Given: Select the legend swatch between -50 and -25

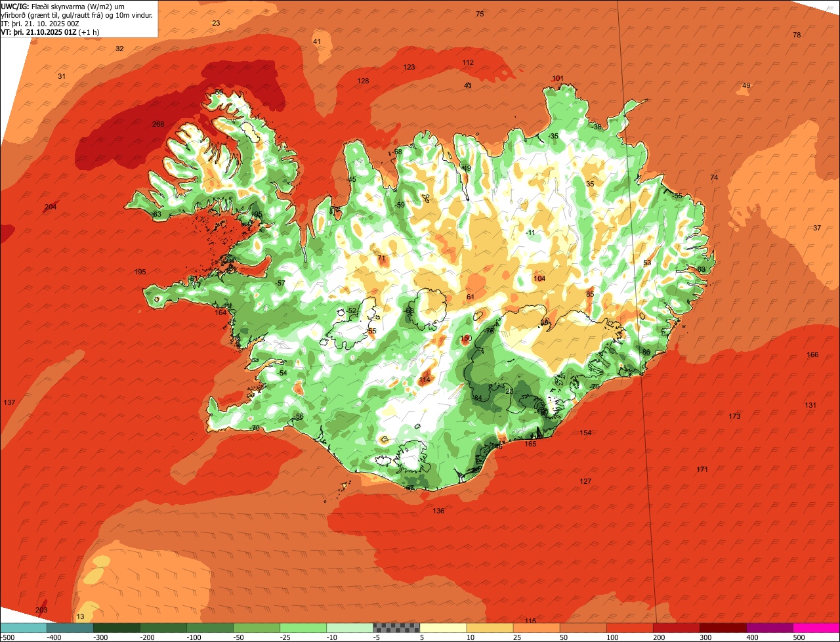Looking at the screenshot, I should point(256,628).
